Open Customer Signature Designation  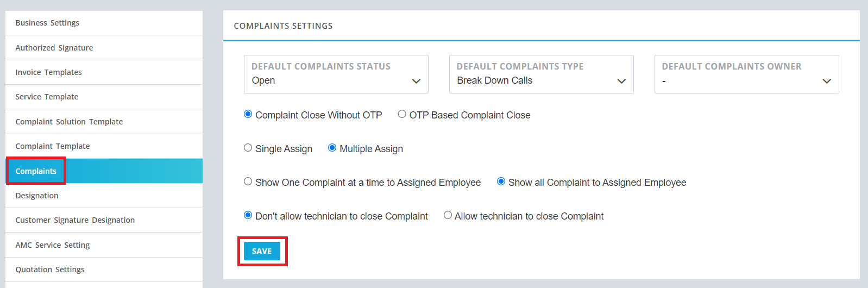[x=104, y=220]
